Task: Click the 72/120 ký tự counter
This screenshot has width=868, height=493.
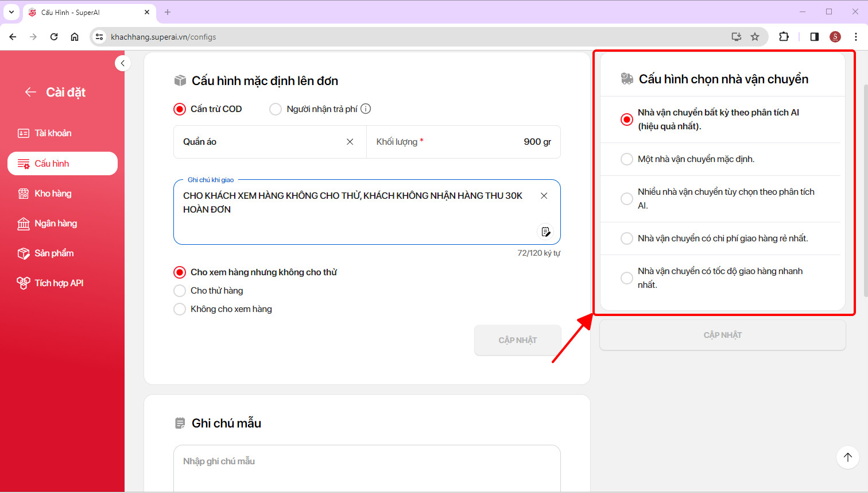Action: coord(539,253)
